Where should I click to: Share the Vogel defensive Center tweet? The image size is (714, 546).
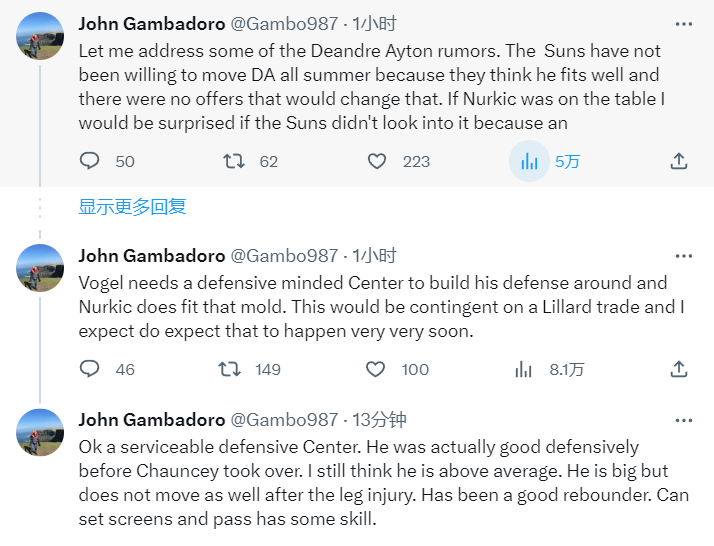tap(678, 369)
